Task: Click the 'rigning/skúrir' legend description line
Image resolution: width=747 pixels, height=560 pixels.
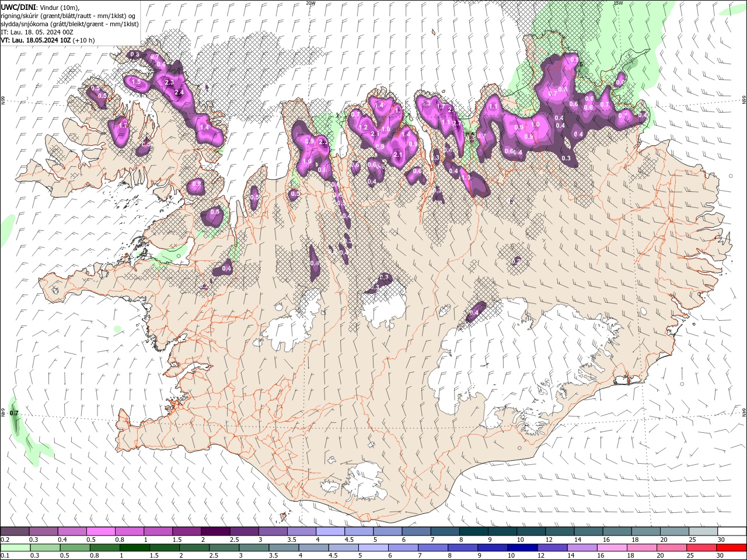Action: click(x=69, y=15)
